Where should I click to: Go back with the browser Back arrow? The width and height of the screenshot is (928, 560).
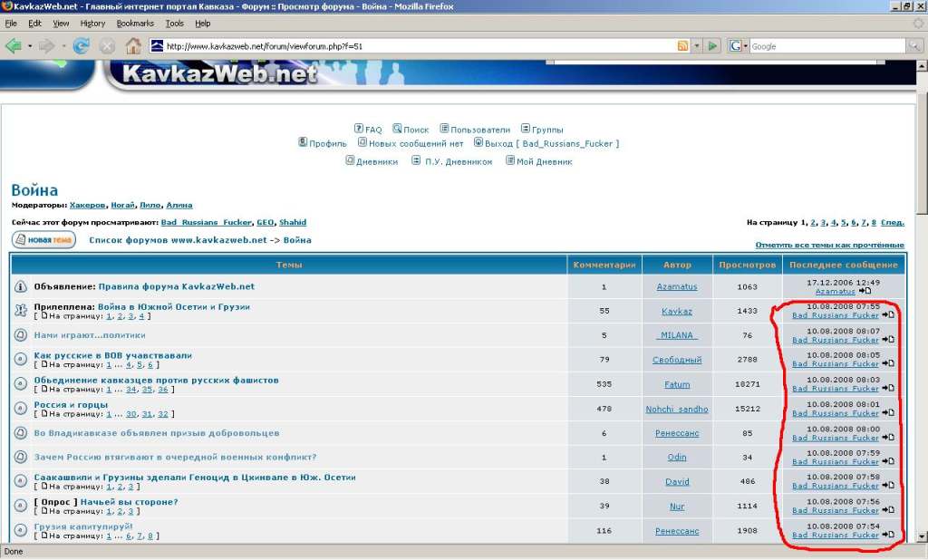coord(13,45)
